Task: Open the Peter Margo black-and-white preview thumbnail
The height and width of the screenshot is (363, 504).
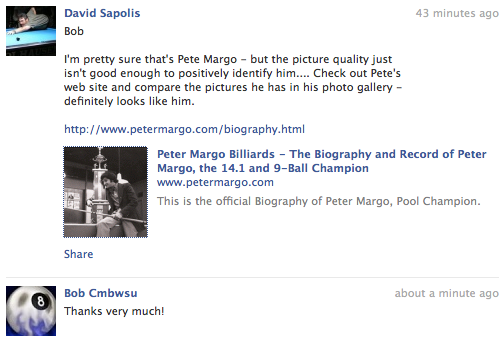Action: (106, 192)
